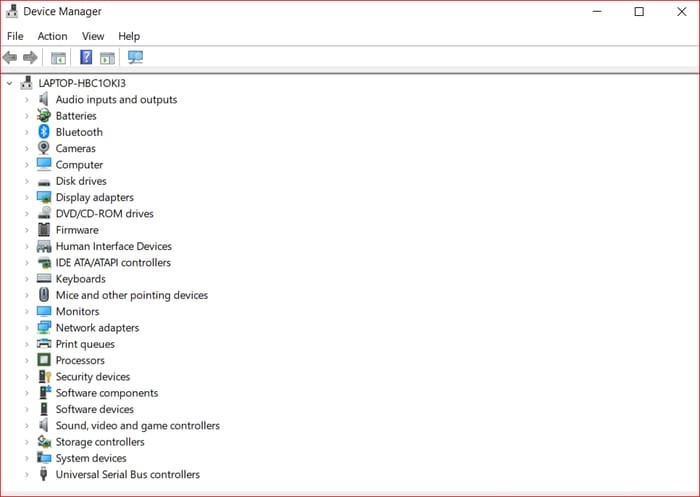This screenshot has height=497, width=700.
Task: Expand the Display adapters category chevron
Action: tap(26, 197)
